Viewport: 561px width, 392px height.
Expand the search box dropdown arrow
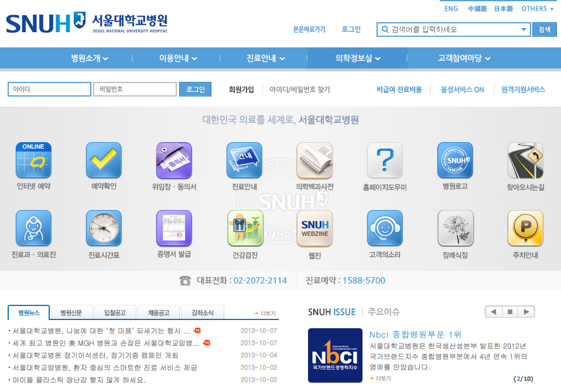click(524, 29)
